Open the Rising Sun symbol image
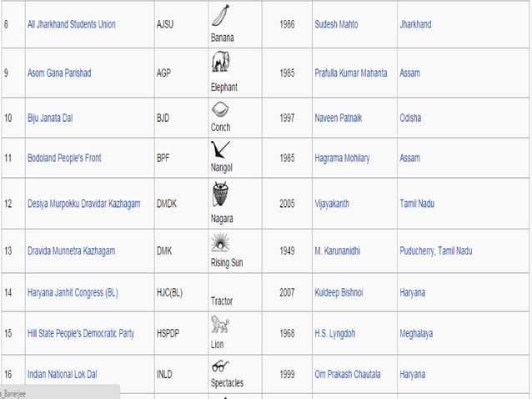Image resolution: width=532 pixels, height=399 pixels. [220, 242]
